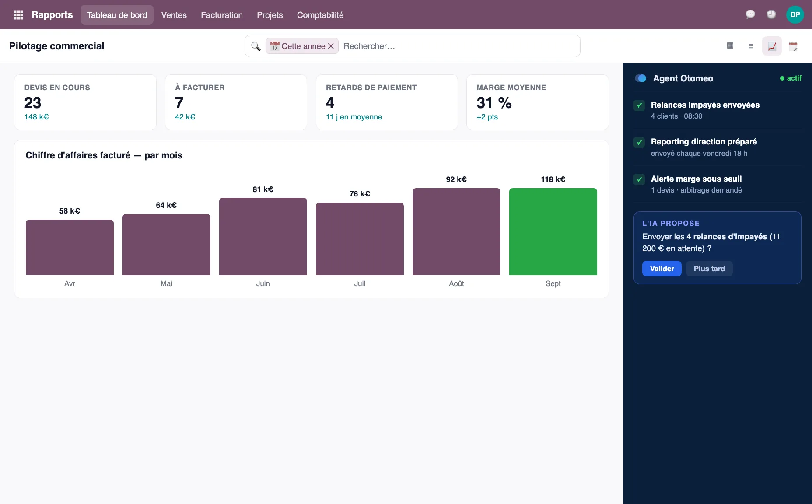Click the 11 j en moyenne text

354,117
